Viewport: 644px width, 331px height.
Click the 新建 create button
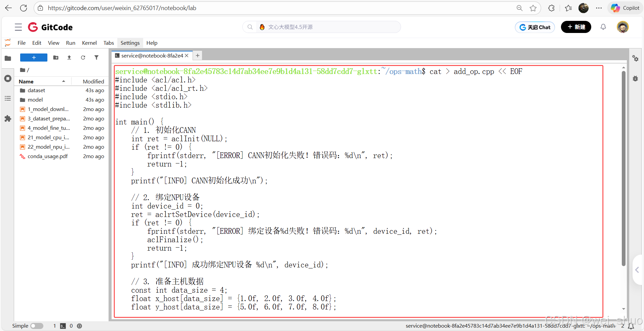tap(576, 27)
